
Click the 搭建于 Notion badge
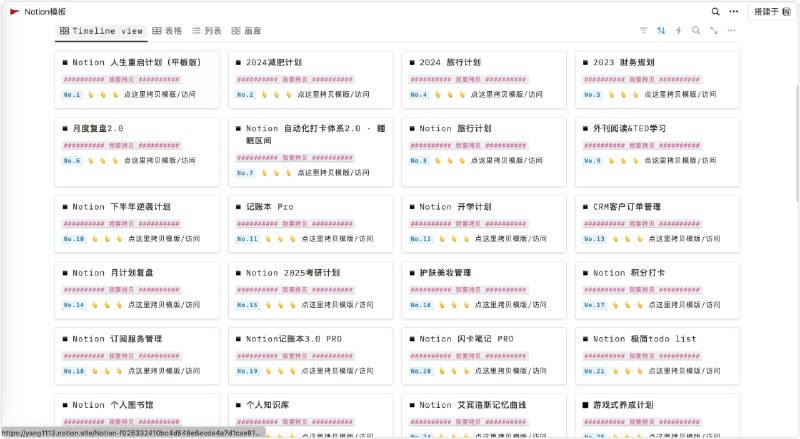point(772,11)
